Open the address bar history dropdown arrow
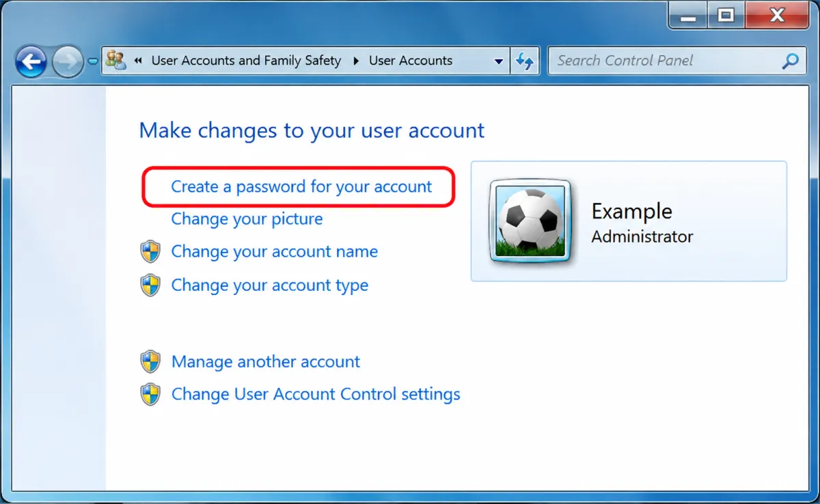This screenshot has width=820, height=504. click(499, 61)
